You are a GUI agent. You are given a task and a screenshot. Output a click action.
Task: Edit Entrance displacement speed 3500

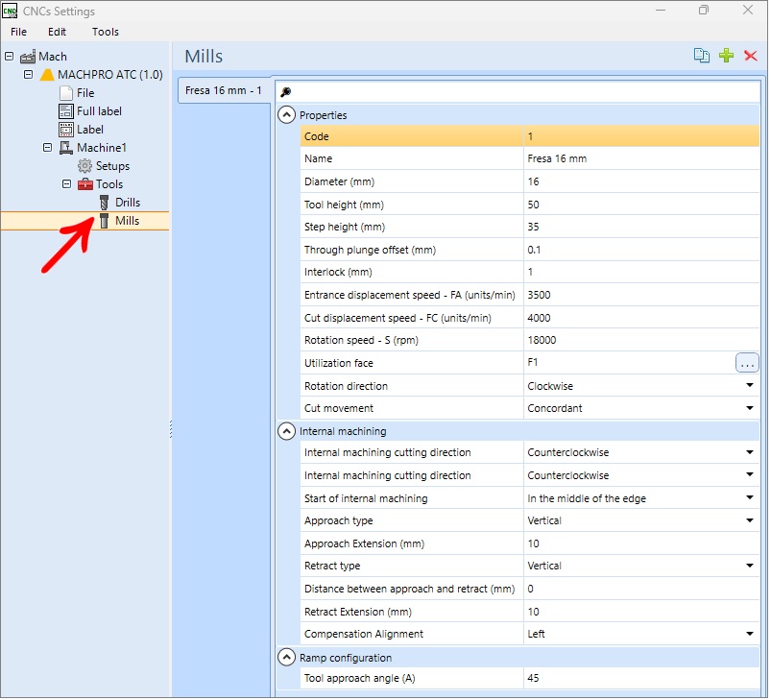[x=641, y=295]
